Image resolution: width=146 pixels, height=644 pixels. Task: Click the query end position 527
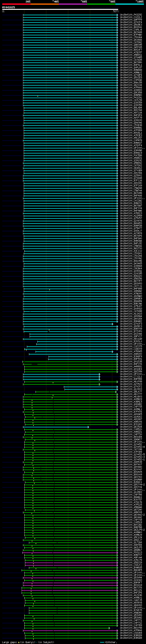point(115,11)
